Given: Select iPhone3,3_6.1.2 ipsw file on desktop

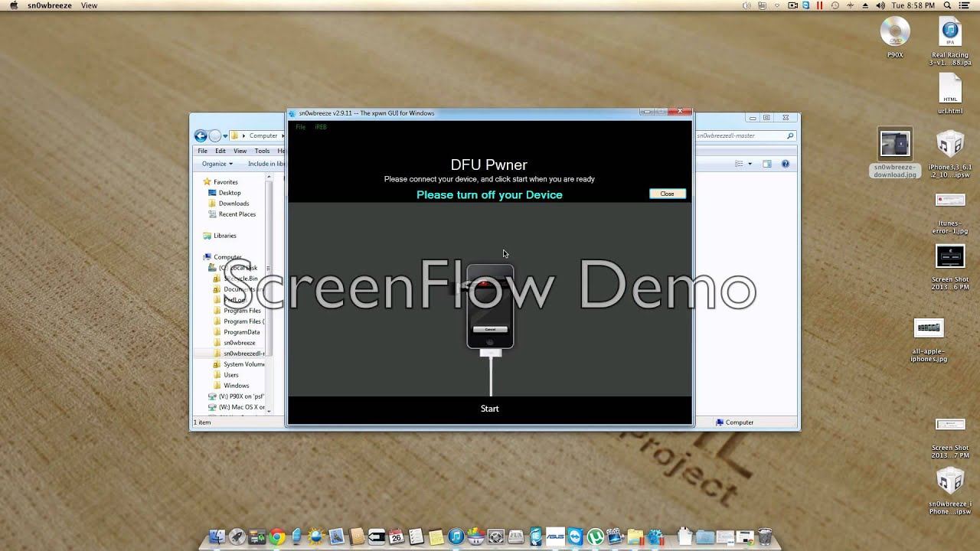Looking at the screenshot, I should [950, 155].
